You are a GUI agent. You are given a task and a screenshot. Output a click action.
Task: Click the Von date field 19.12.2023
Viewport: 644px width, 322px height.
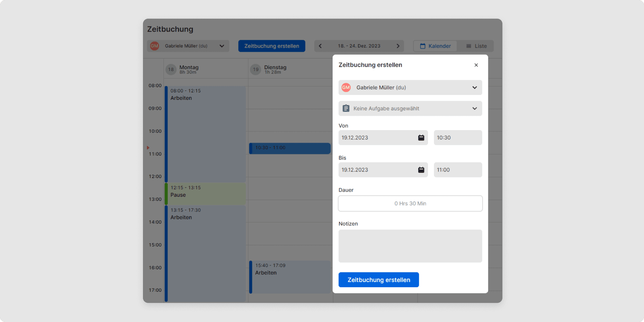(383, 138)
